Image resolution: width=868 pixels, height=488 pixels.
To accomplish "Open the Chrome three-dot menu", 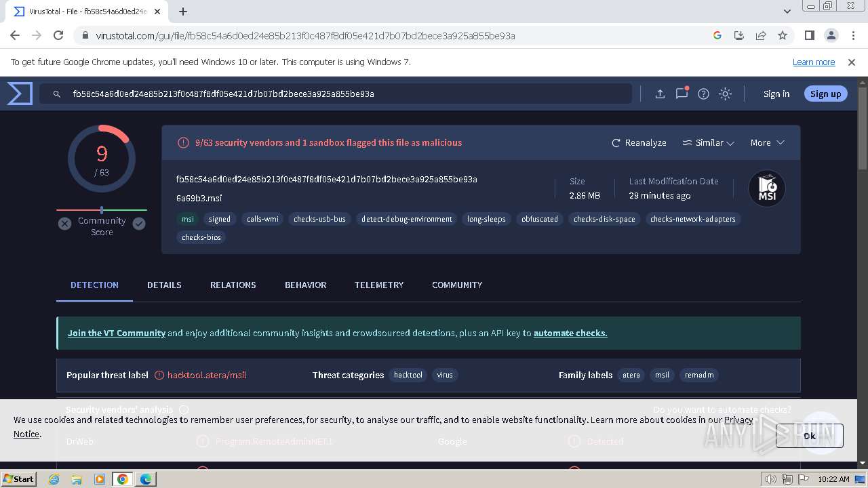I will click(852, 35).
